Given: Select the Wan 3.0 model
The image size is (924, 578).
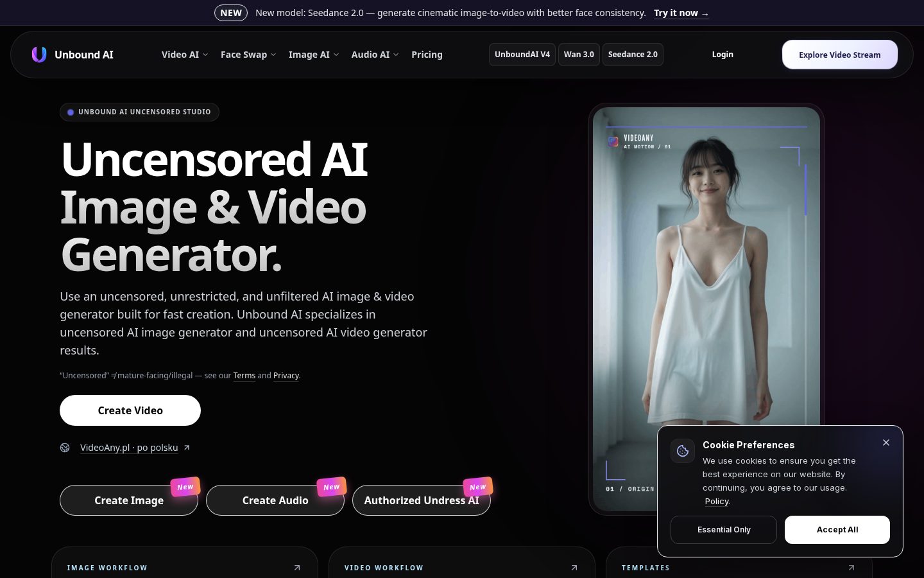Looking at the screenshot, I should pos(579,55).
